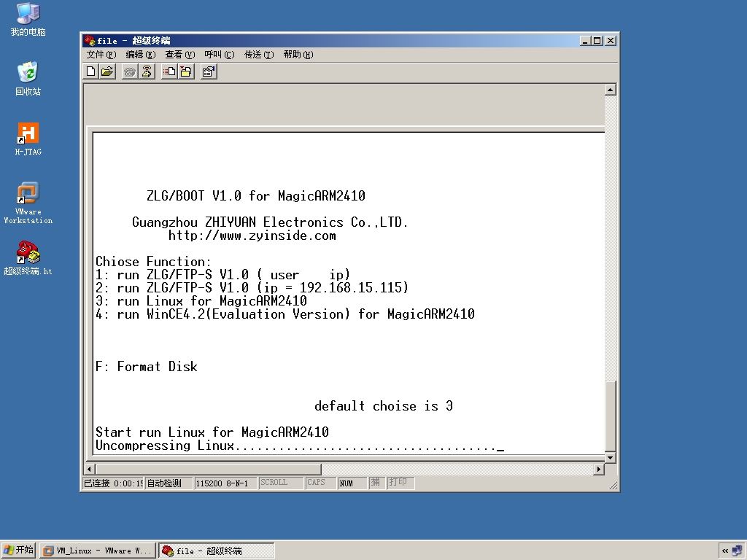Click the horizontal scrollbar thumb
This screenshot has height=560, width=747.
click(x=208, y=469)
